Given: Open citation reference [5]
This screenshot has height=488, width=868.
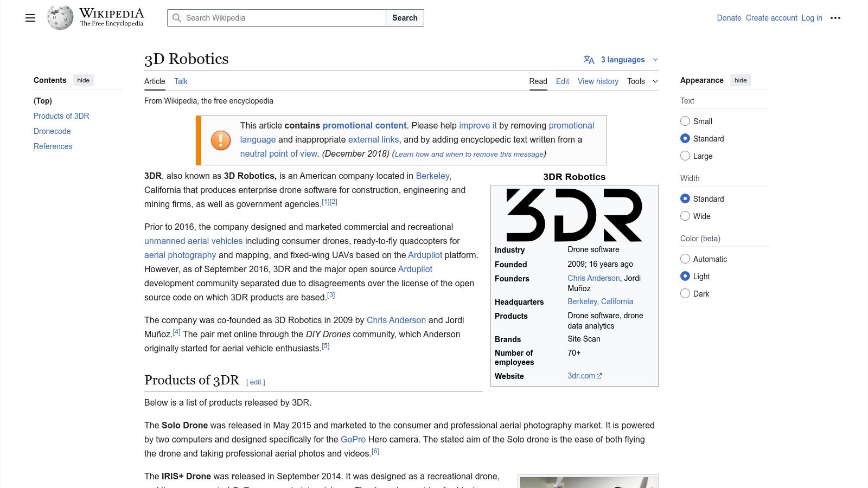Looking at the screenshot, I should pyautogui.click(x=325, y=346).
